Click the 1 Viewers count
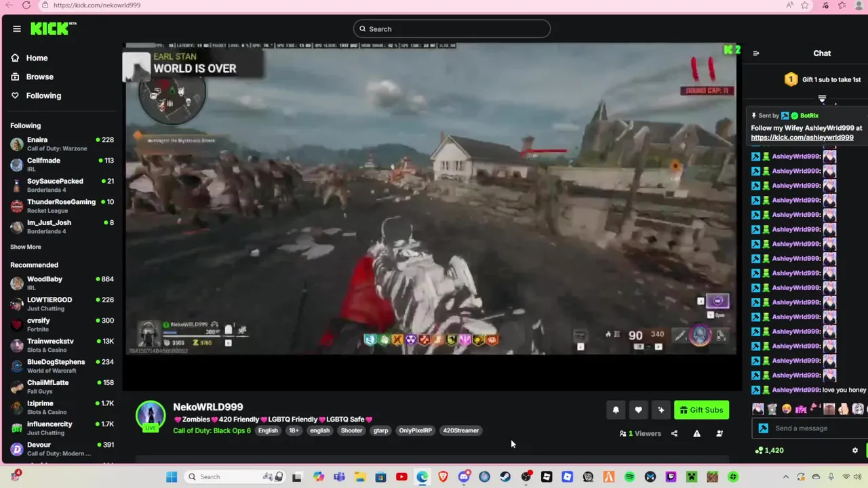Screen dimensions: 868x488 [640, 434]
